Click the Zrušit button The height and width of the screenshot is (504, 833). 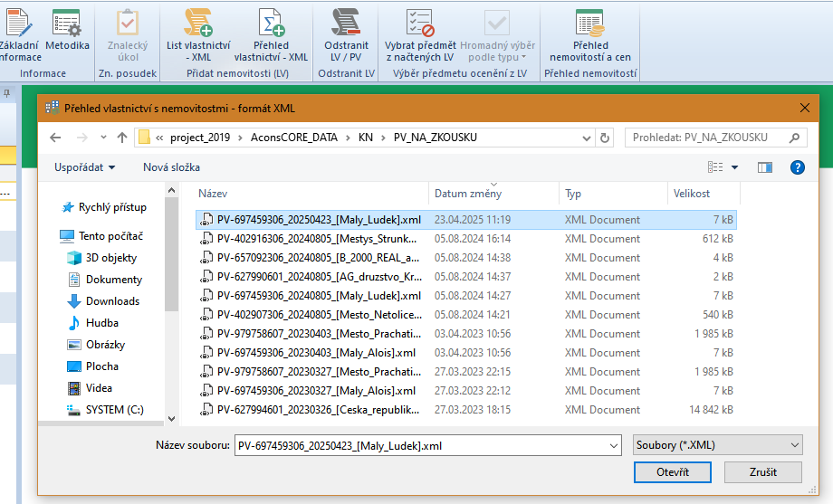click(763, 472)
